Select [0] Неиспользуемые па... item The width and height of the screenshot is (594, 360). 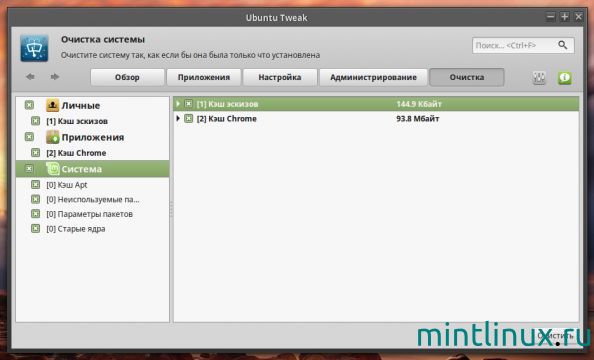tap(92, 200)
